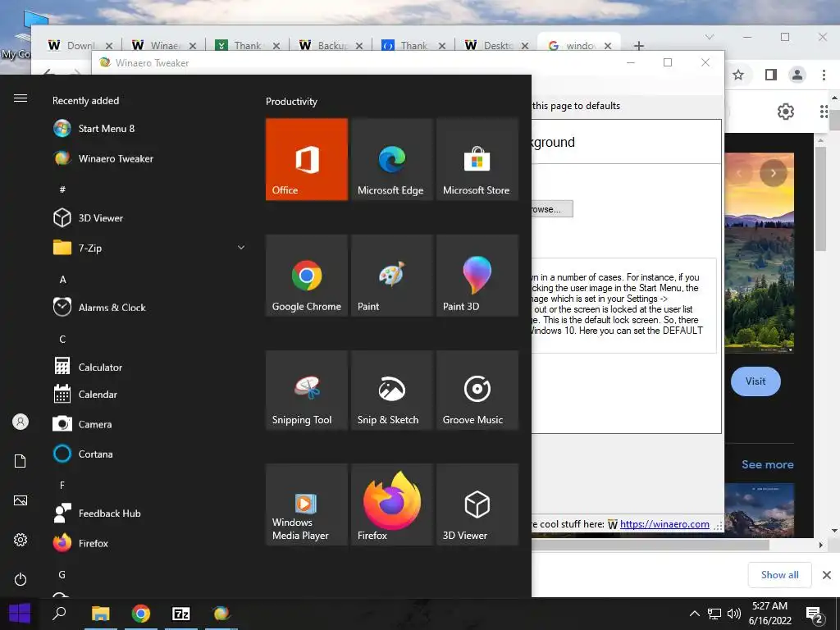Screen dimensions: 840x630
Task: Bookmark this page with the star icon
Action: pos(738,75)
